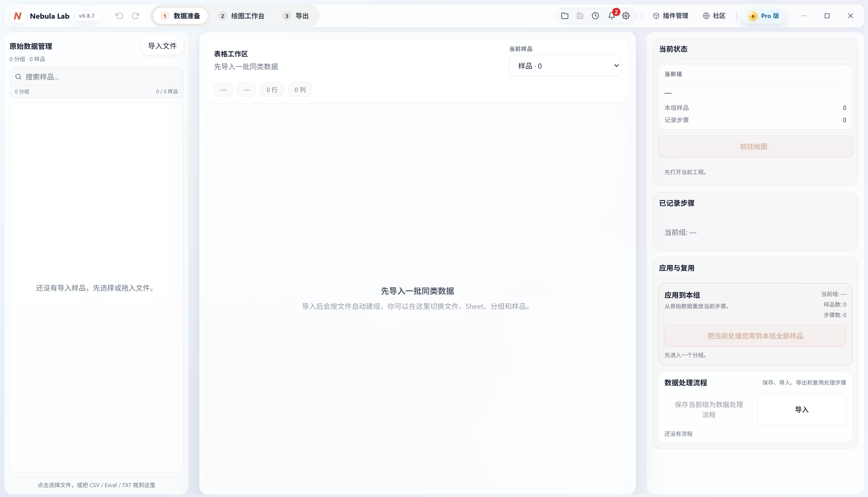Screen dimensions: 868x497
Task: Click the v0.8.7 version badge
Action: [86, 16]
